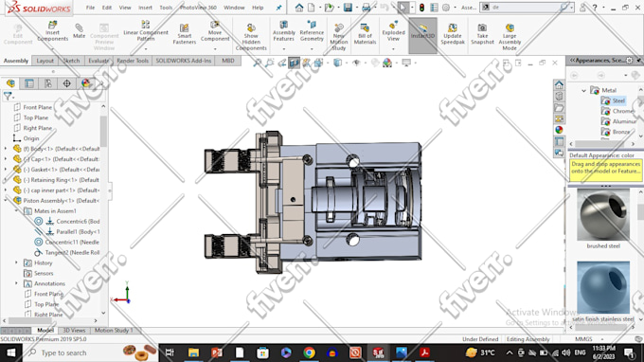Expand the History folder

(16, 262)
